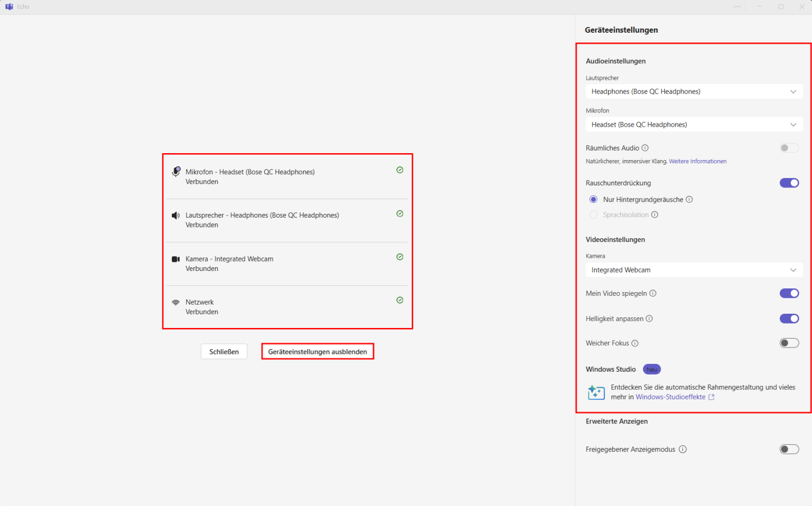Screen dimensions: 812x506
Task: Click the speaker icon beside Lautsprecher status
Action: (x=176, y=214)
